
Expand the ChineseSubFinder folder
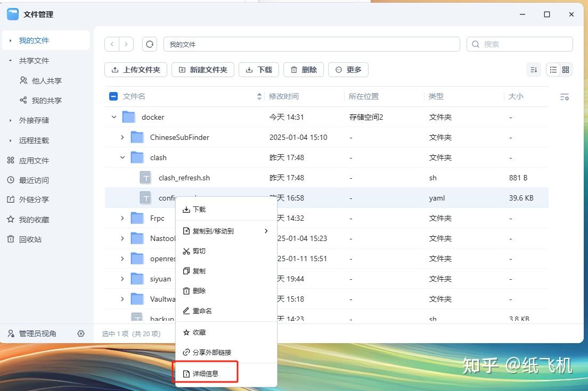tap(122, 137)
